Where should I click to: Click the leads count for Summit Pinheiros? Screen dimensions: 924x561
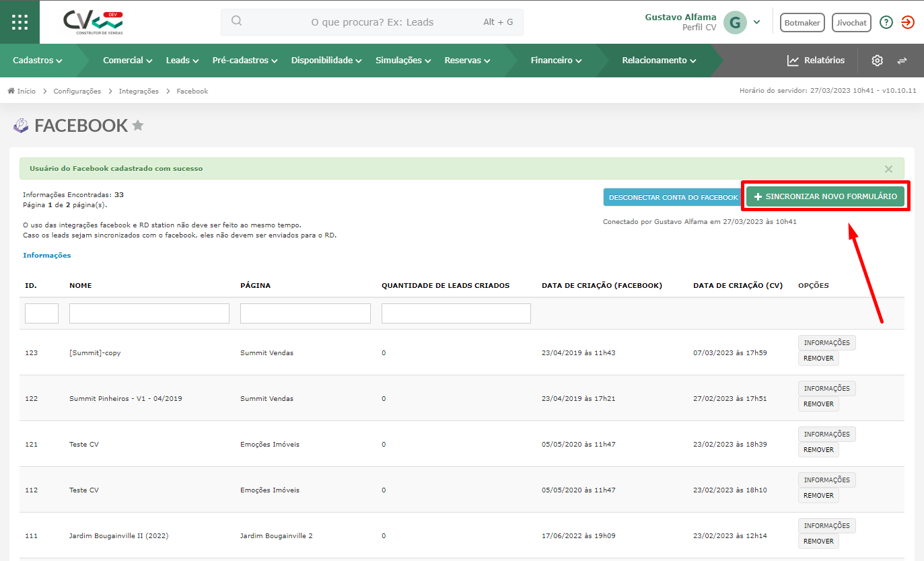coord(384,399)
